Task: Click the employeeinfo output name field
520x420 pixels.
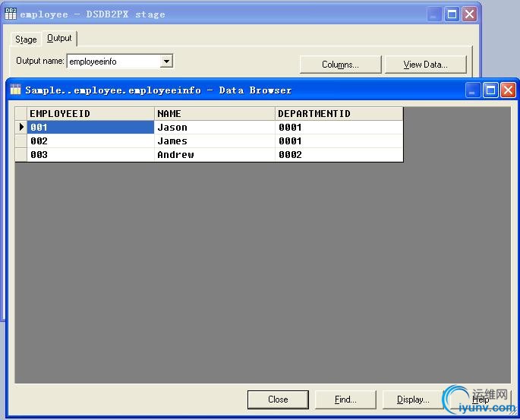Action: click(114, 62)
